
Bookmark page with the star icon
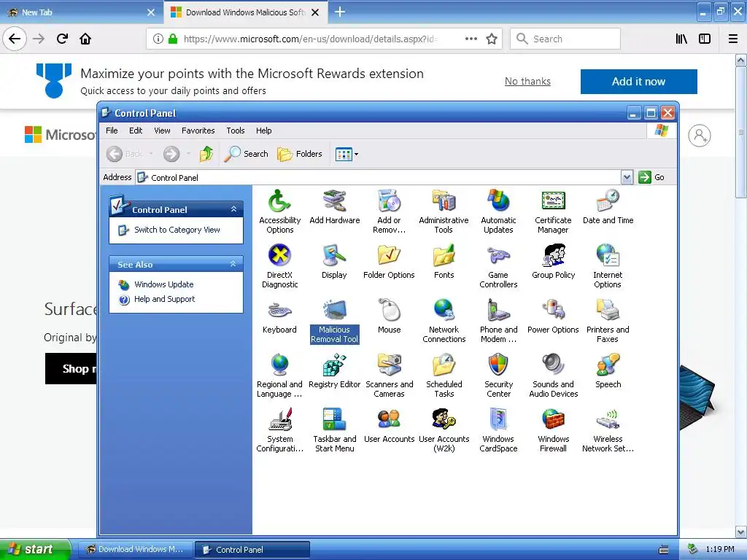point(492,39)
